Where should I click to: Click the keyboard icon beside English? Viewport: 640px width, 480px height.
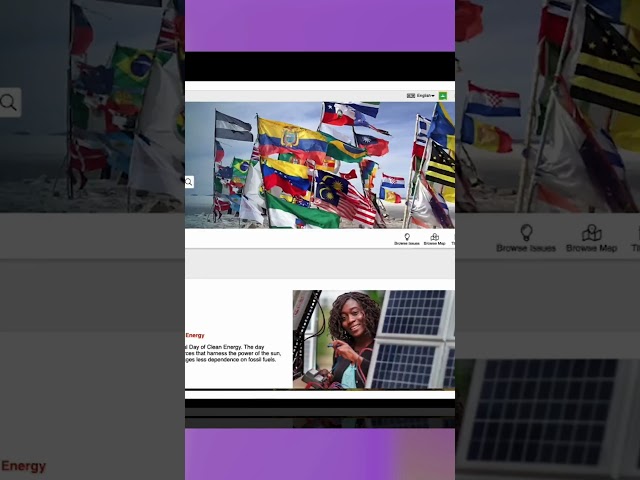[411, 96]
